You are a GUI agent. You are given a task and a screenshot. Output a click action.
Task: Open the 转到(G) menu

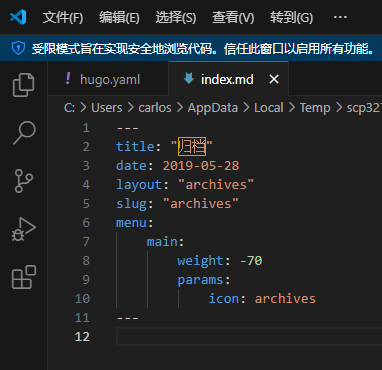click(x=292, y=17)
